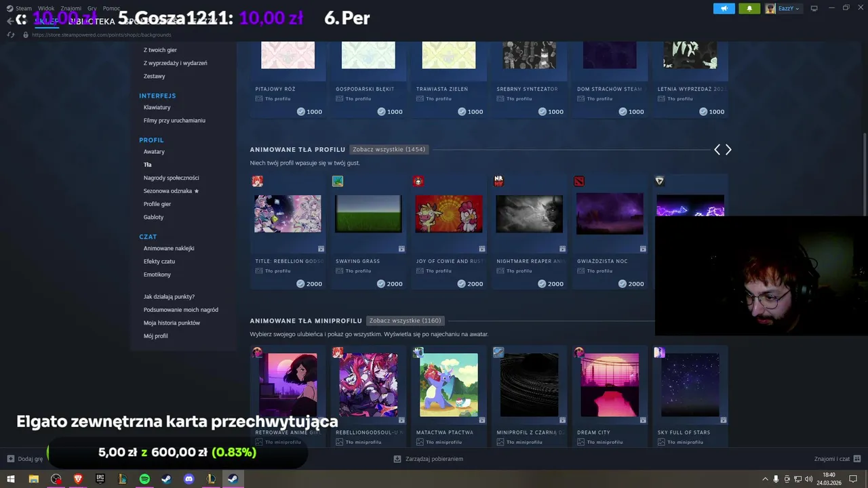Screen dimensions: 868x488
Task: Open Sezonowa odznaka
Action: coord(171,191)
